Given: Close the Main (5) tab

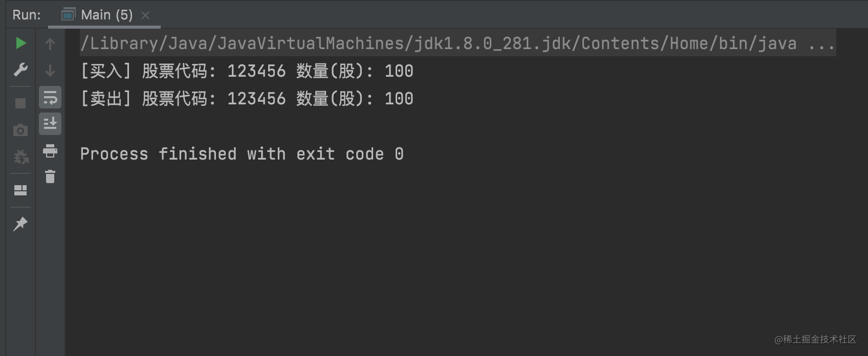Looking at the screenshot, I should [145, 15].
